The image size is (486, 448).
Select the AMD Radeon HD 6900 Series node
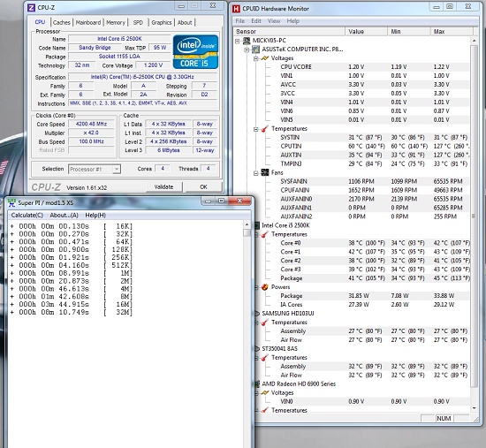(x=299, y=383)
